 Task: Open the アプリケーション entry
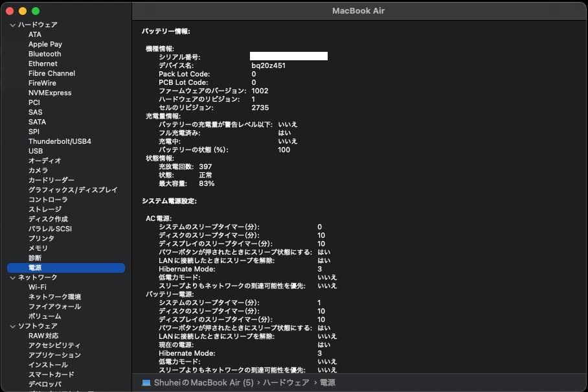pos(55,356)
